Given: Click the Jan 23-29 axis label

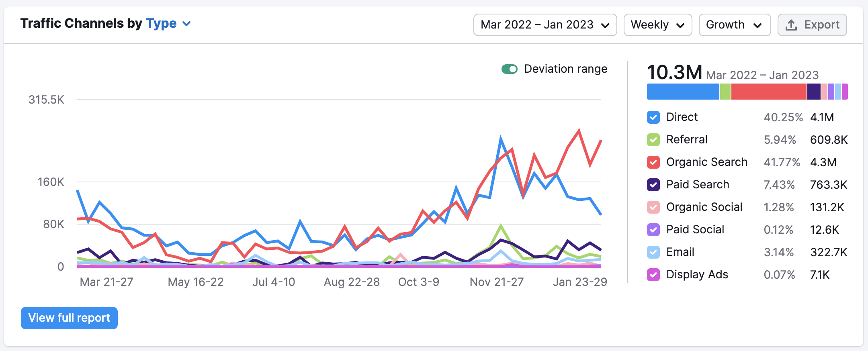Looking at the screenshot, I should point(580,282).
